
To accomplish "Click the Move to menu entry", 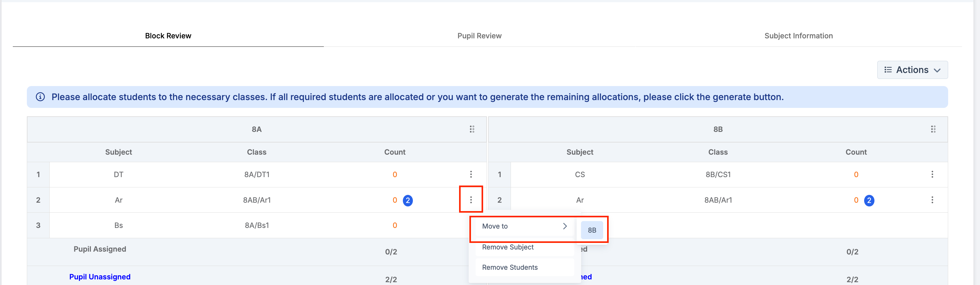I will pos(495,226).
